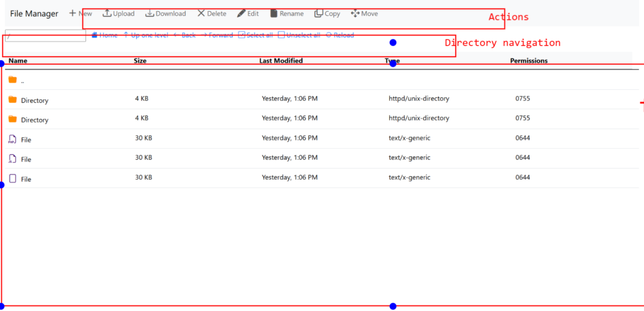
Task: Sort by the Size column header
Action: [x=140, y=61]
